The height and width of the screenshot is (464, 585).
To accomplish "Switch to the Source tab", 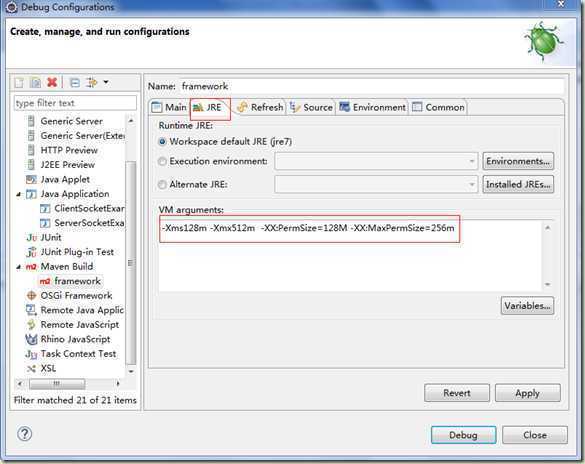I will (311, 107).
